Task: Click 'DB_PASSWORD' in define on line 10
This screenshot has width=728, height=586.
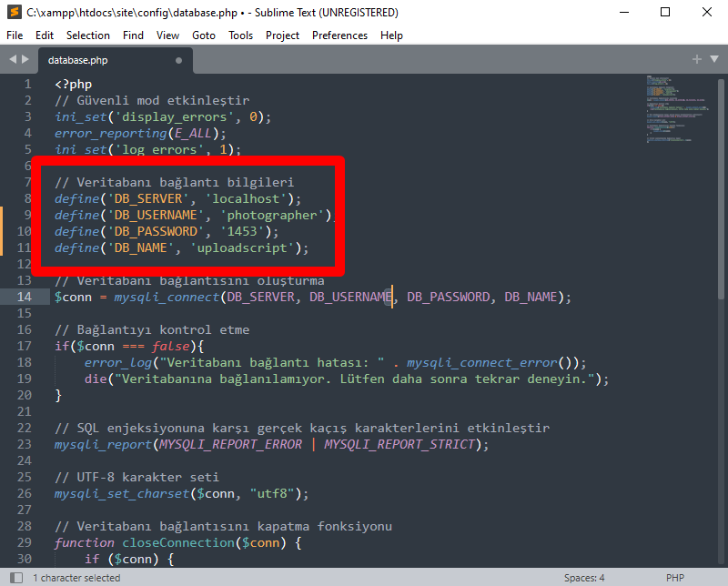Action: [x=156, y=231]
